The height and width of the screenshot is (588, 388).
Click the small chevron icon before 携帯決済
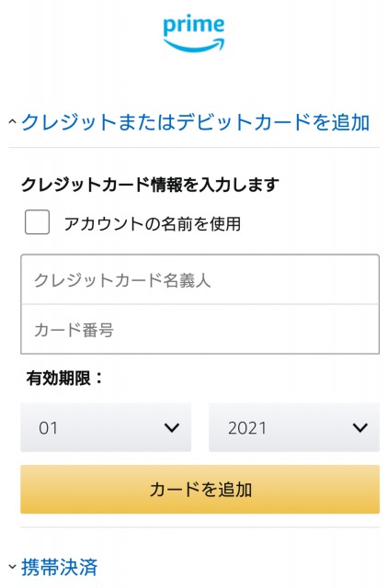[x=12, y=566]
